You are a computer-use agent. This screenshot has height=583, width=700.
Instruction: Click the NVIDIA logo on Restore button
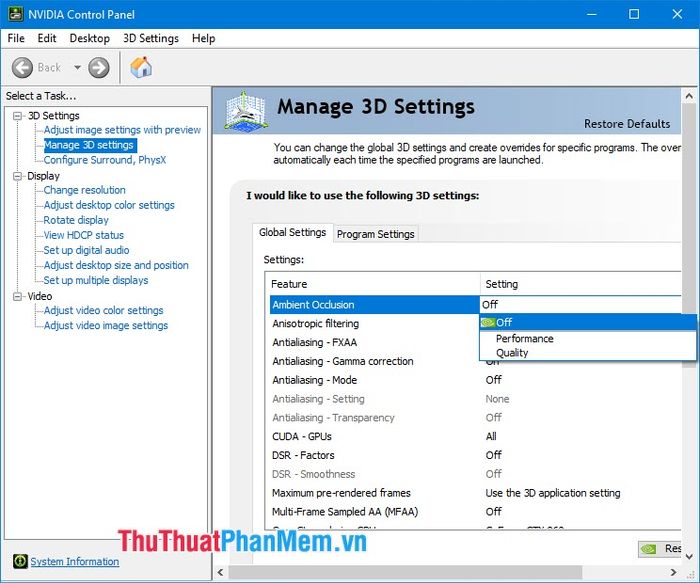(x=649, y=549)
